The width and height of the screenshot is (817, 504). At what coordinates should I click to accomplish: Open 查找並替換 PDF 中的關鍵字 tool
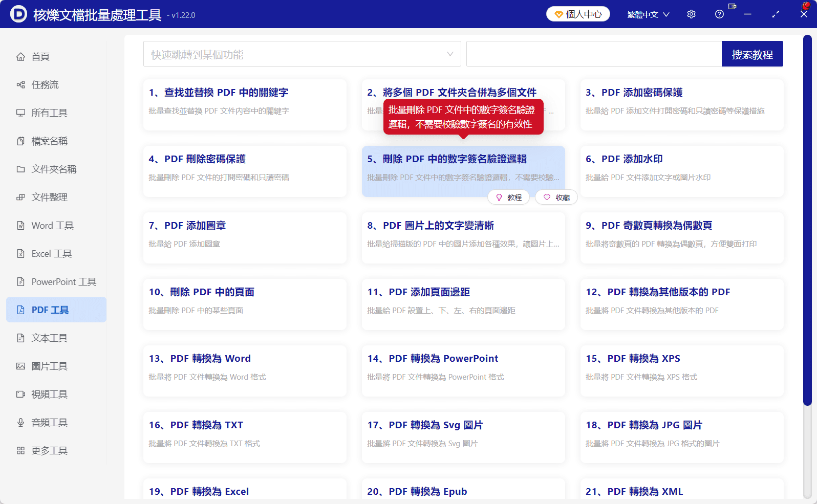(245, 105)
